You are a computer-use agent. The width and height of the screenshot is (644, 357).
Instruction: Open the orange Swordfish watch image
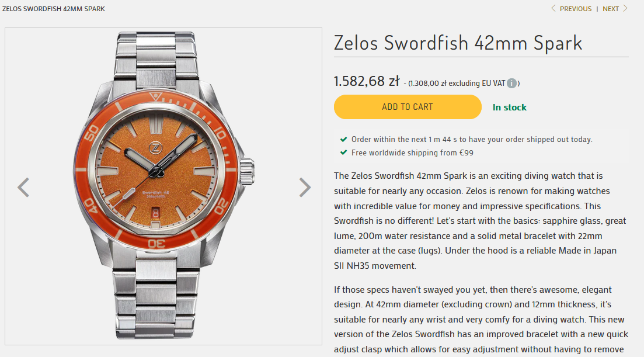tap(163, 186)
